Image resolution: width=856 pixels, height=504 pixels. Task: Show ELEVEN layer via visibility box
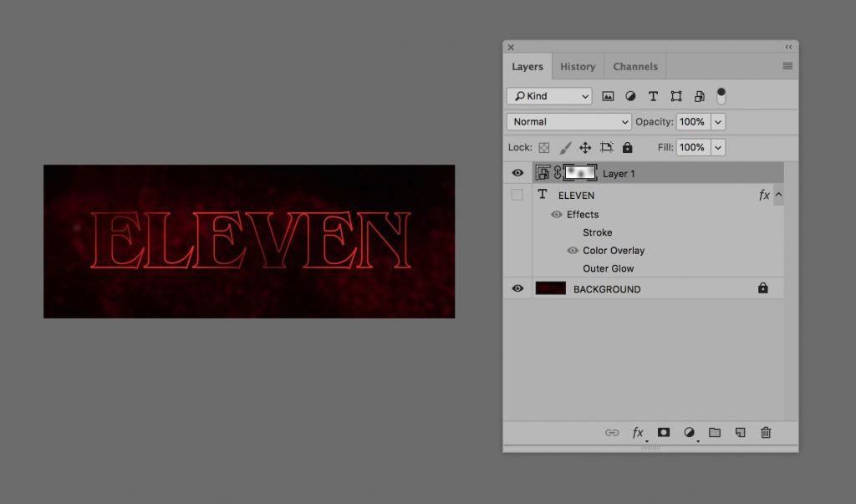click(517, 195)
